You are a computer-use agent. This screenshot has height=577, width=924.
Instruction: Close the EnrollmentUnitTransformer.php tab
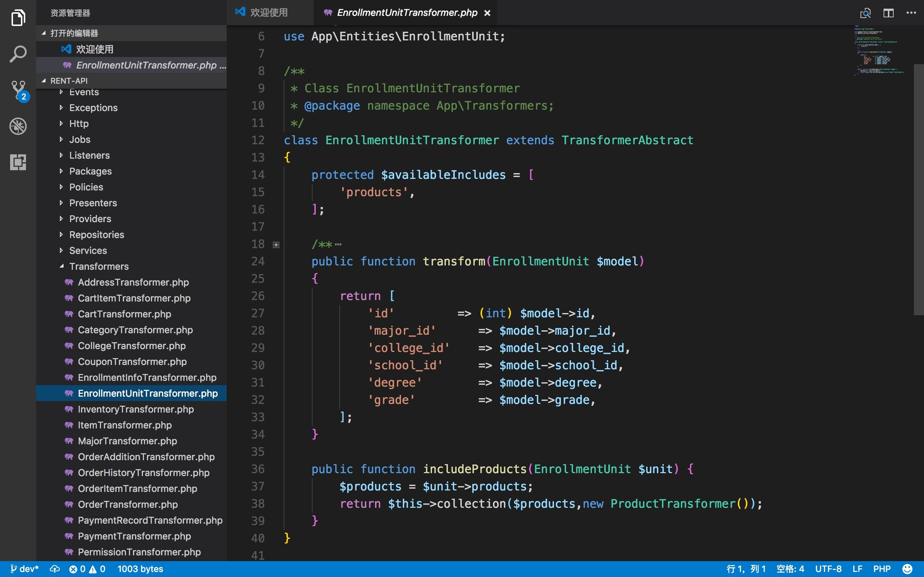click(487, 13)
